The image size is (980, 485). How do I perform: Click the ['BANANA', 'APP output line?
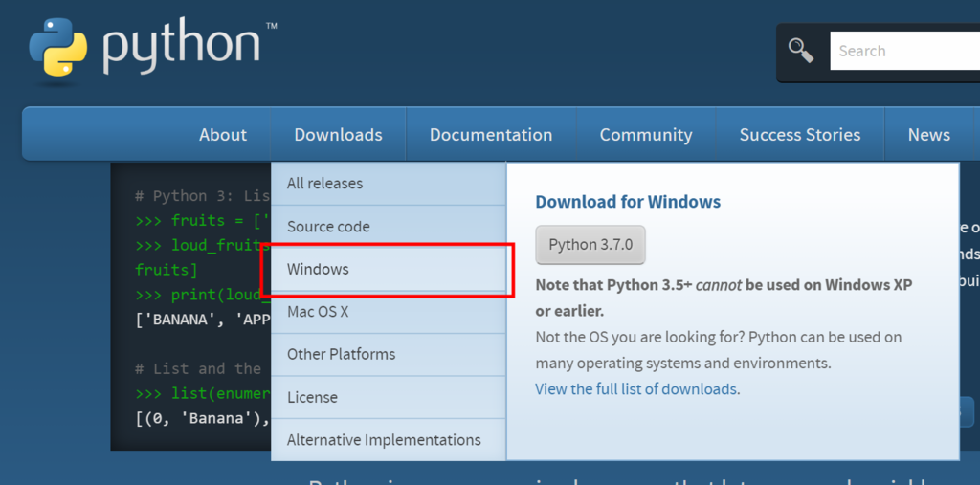[203, 320]
